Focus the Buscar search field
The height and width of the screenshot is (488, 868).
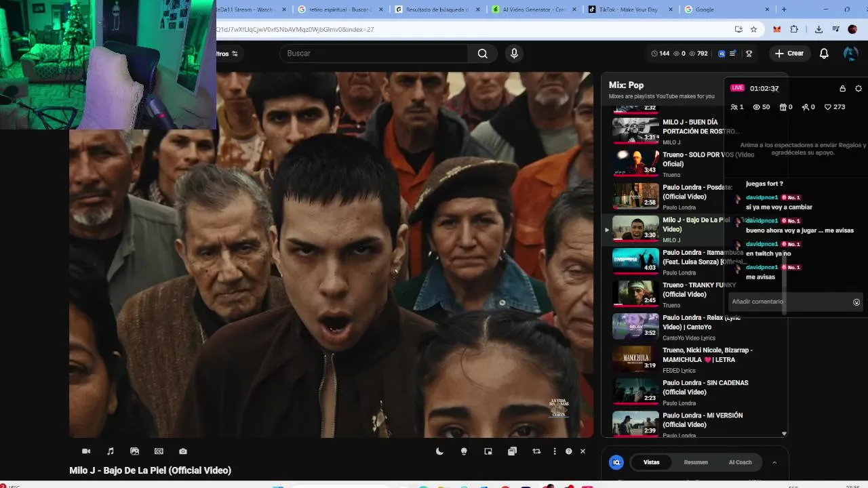(374, 54)
